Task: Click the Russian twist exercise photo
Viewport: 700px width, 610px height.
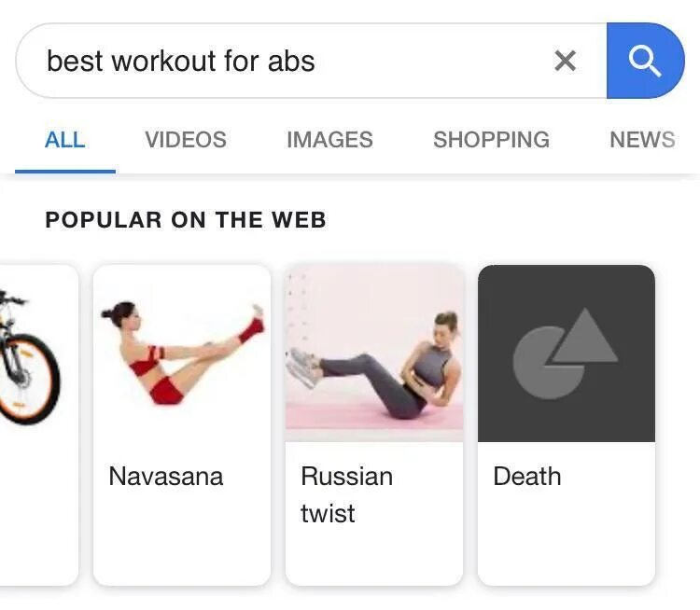Action: click(374, 353)
